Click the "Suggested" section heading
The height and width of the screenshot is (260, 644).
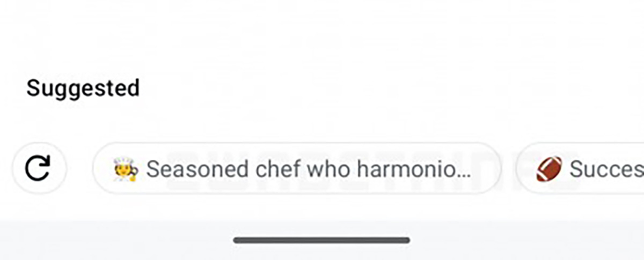[83, 88]
